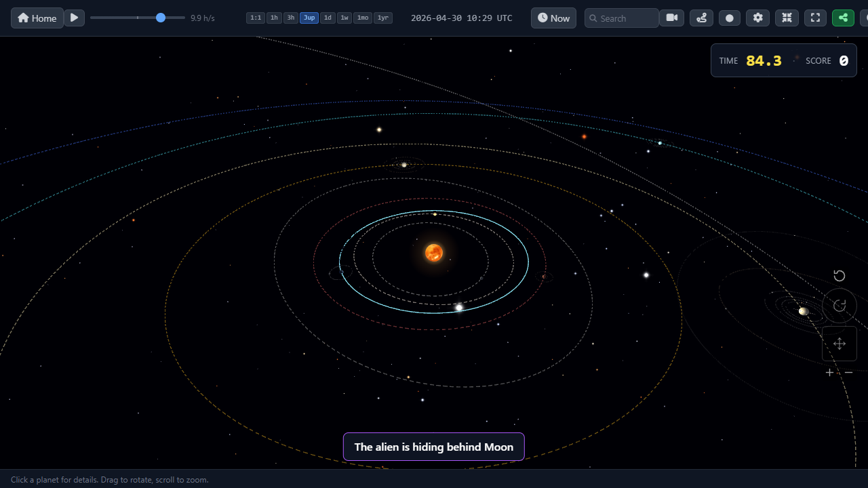Click the rotate clockwise control

click(840, 305)
